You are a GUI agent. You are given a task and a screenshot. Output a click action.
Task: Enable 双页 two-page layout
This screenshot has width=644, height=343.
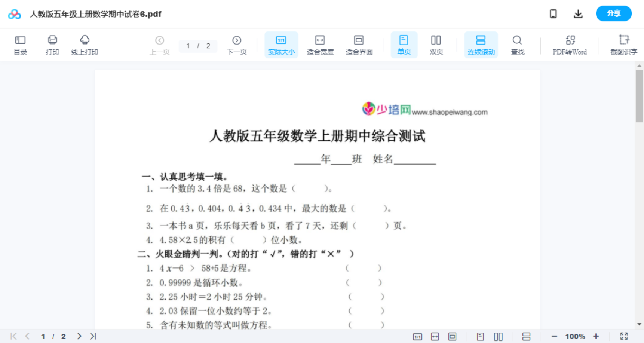[x=436, y=45]
